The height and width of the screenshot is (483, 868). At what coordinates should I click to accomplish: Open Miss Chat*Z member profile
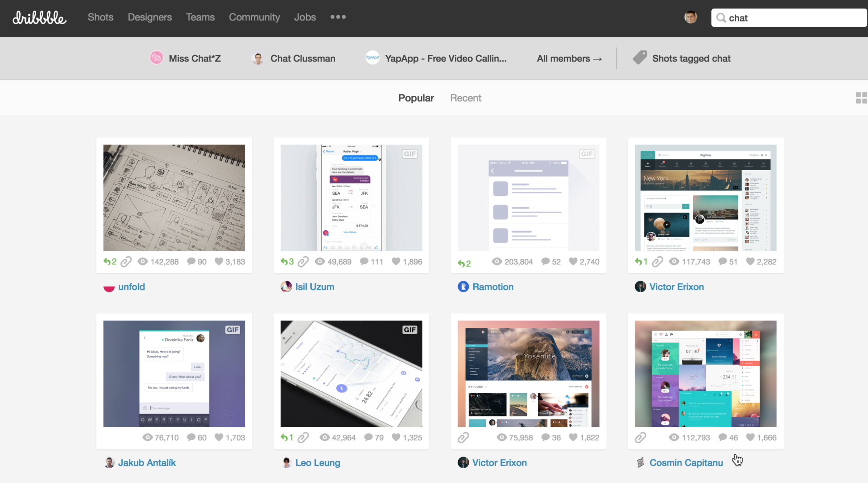coord(194,58)
